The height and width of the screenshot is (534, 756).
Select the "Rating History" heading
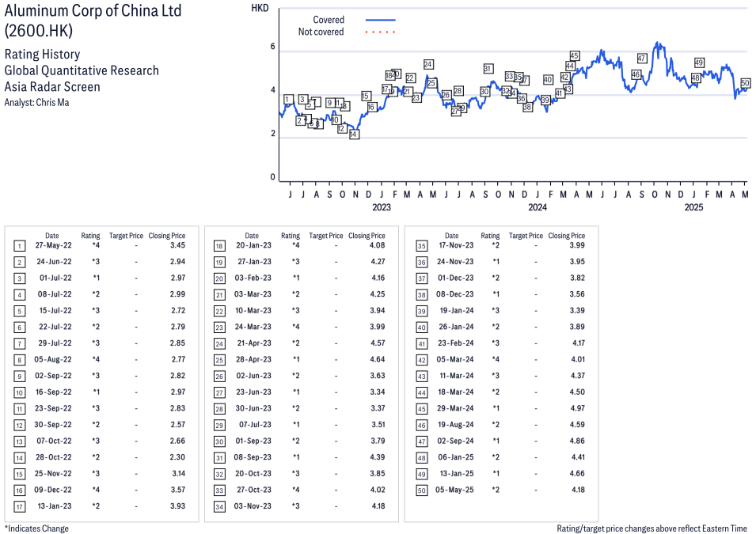click(x=43, y=54)
